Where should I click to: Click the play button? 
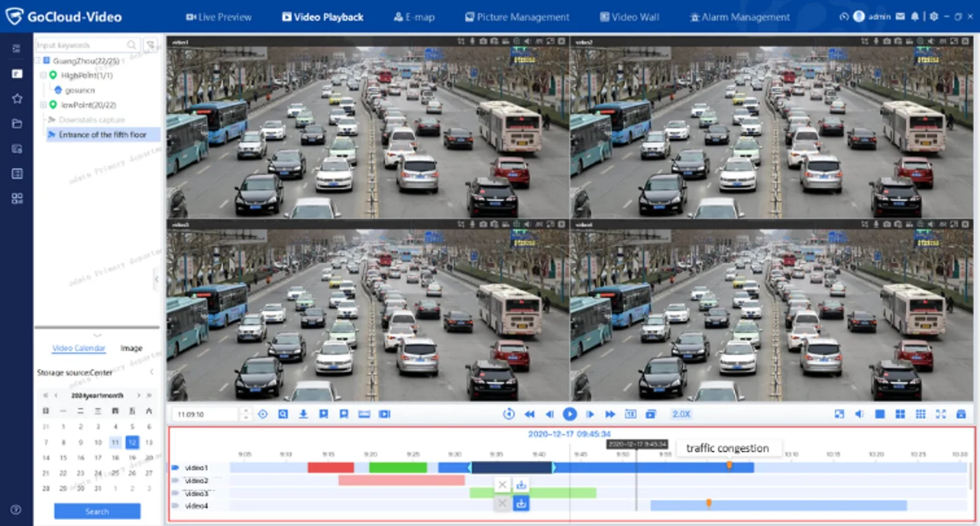(x=570, y=414)
